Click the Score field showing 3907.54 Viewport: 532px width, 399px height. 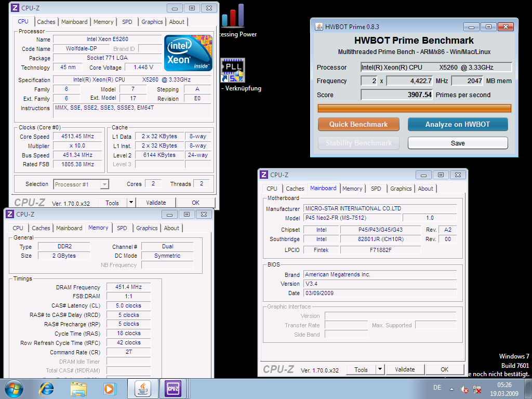(396, 95)
